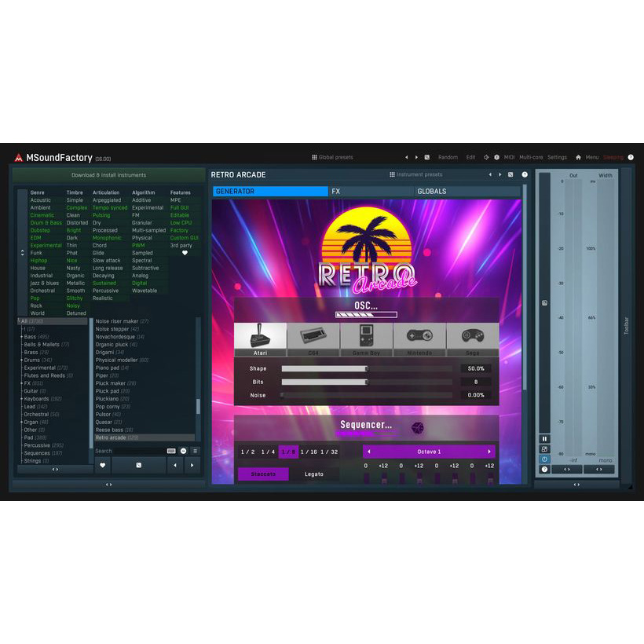
Task: Select the Atari console oscillator icon
Action: [260, 339]
